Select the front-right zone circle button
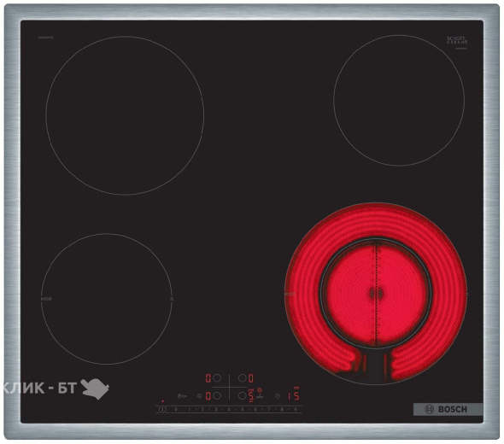 click(243, 396)
